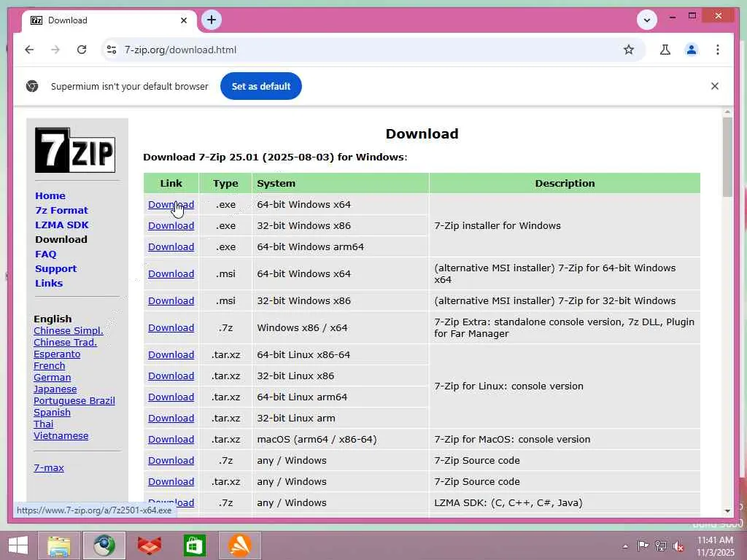747x560 pixels.
Task: Download .exe for 64-bit Windows arm64
Action: 171,246
